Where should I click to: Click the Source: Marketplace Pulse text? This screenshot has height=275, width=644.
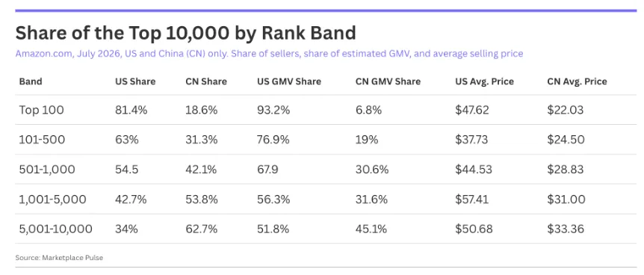click(x=59, y=258)
